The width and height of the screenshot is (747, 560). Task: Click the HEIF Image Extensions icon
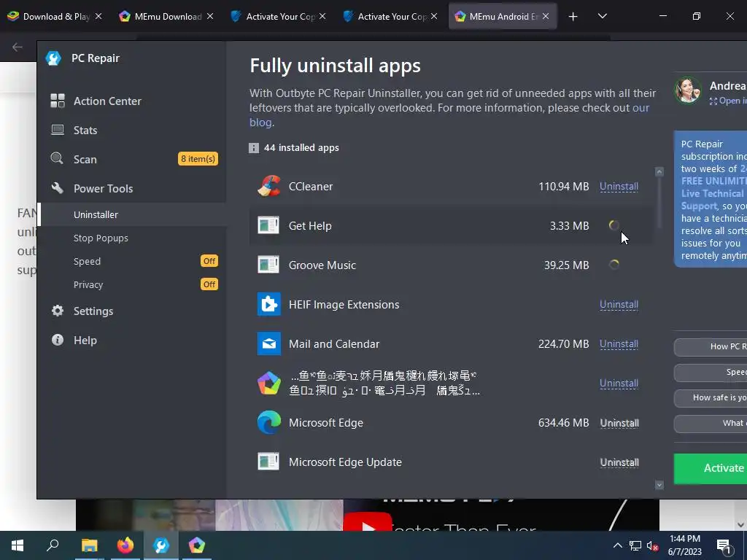(268, 304)
